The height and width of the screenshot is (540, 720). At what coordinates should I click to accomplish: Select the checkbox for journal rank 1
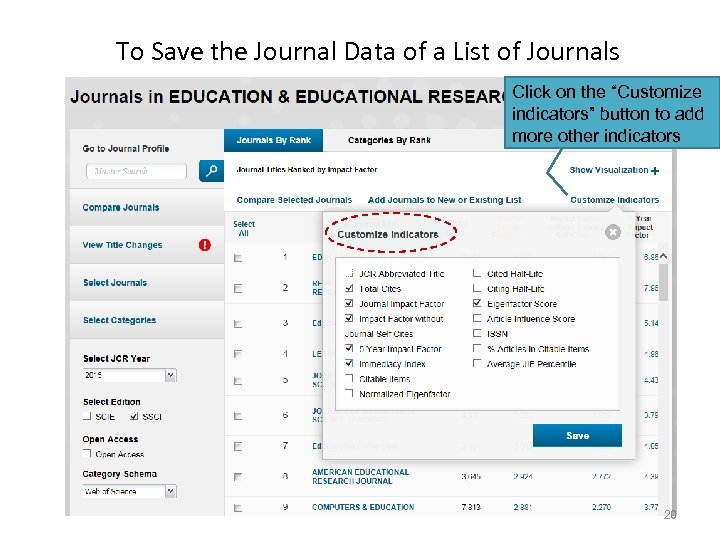tap(238, 258)
